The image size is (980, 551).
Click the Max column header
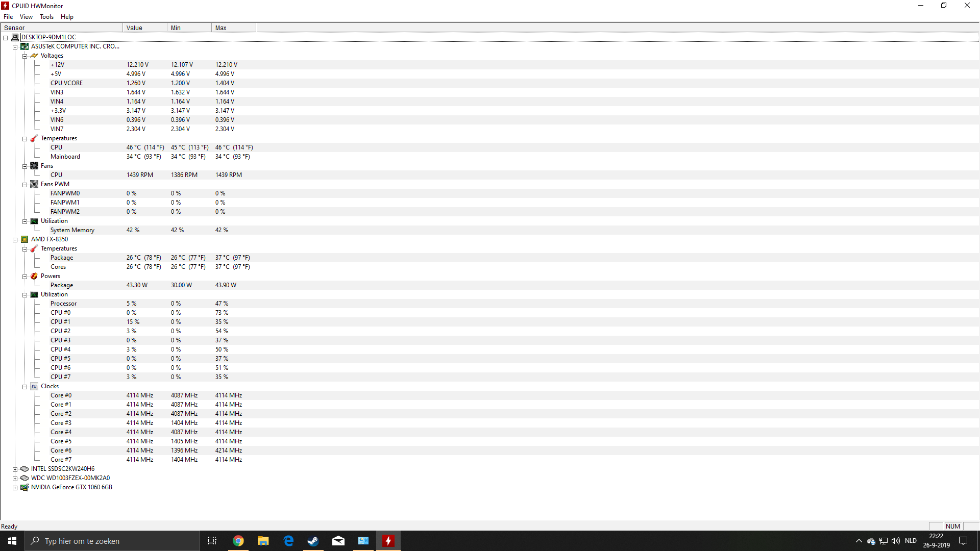tap(233, 28)
